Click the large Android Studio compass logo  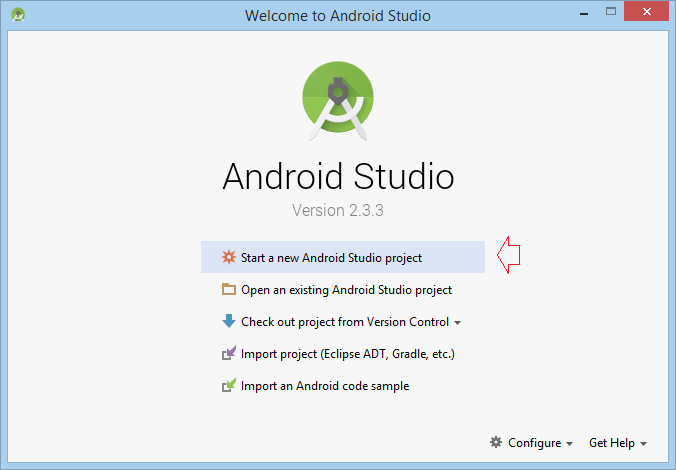338,101
